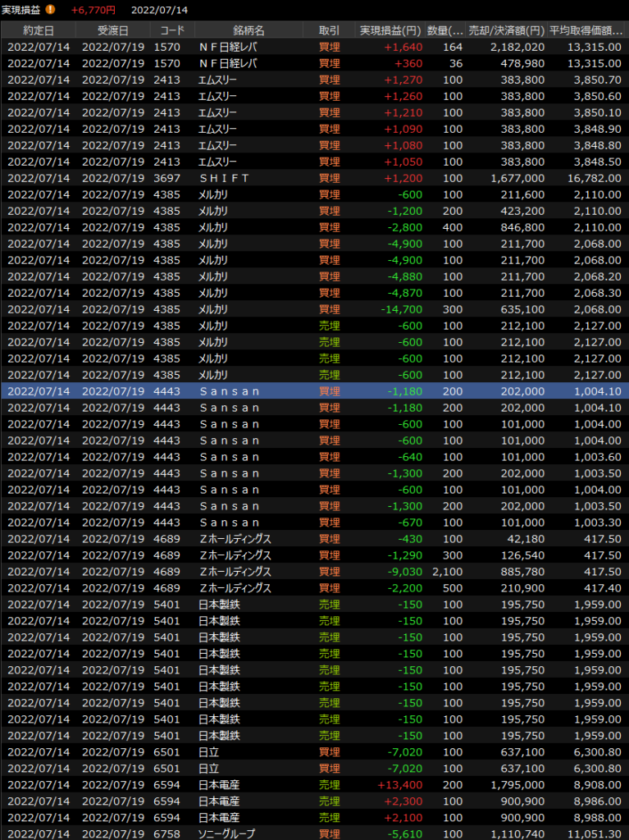Sort by the 約定日 column header
This screenshot has height=840, width=629.
(x=38, y=30)
